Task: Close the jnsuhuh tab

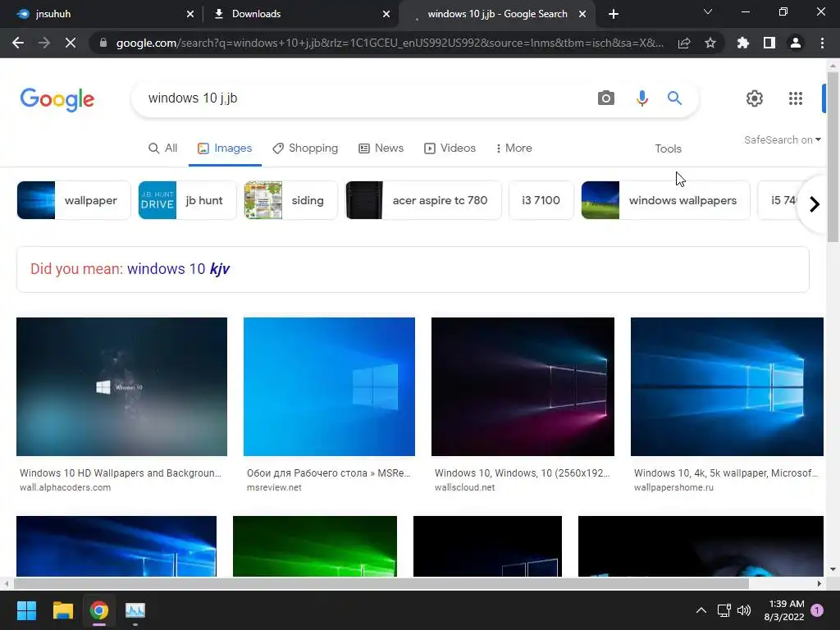Action: [190, 14]
